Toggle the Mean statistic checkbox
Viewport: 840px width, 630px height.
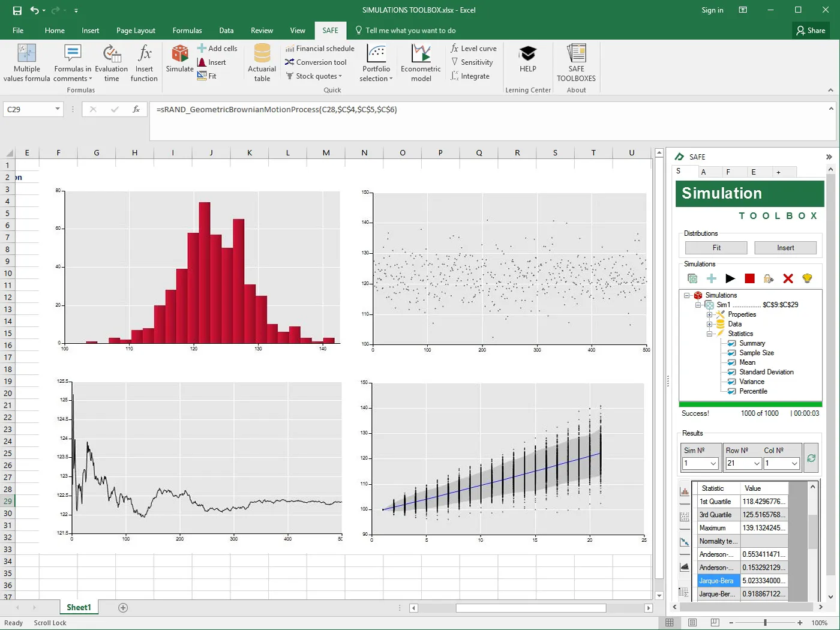point(730,362)
